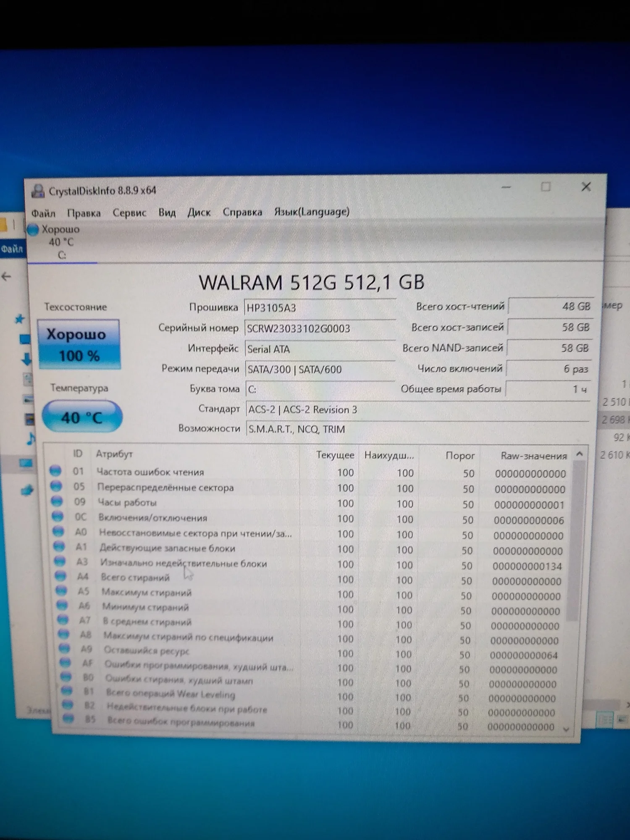Click the status icon for attribute AF
630x840 pixels.
coord(66,663)
